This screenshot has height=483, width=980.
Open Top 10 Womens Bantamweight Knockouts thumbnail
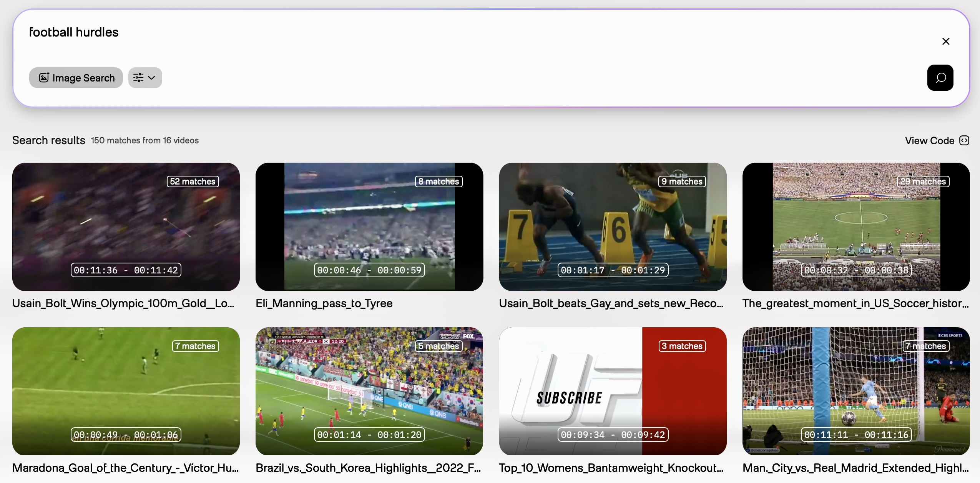click(x=613, y=391)
